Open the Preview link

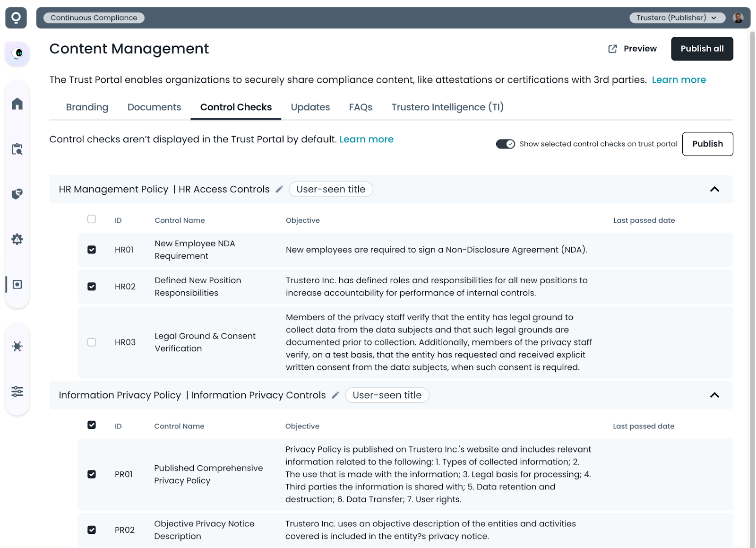point(633,49)
